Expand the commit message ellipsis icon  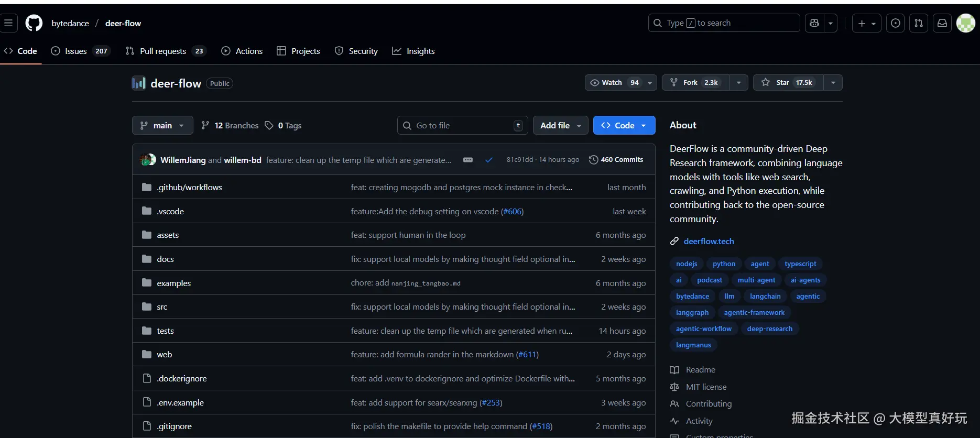pos(468,160)
